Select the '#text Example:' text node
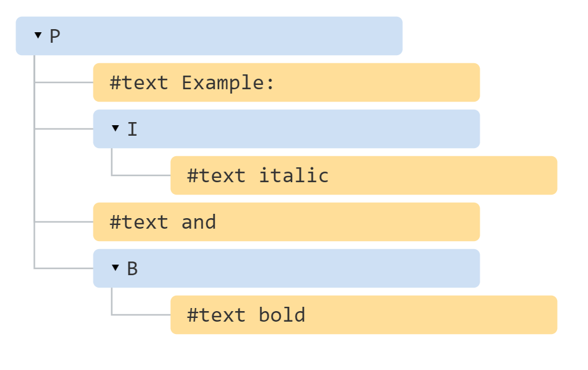The image size is (588, 370). 287,82
